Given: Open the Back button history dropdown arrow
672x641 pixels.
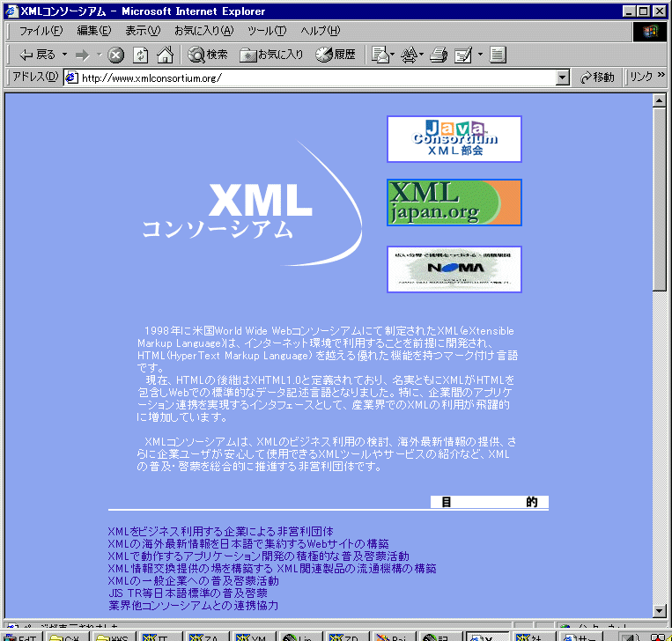Looking at the screenshot, I should [x=64, y=55].
